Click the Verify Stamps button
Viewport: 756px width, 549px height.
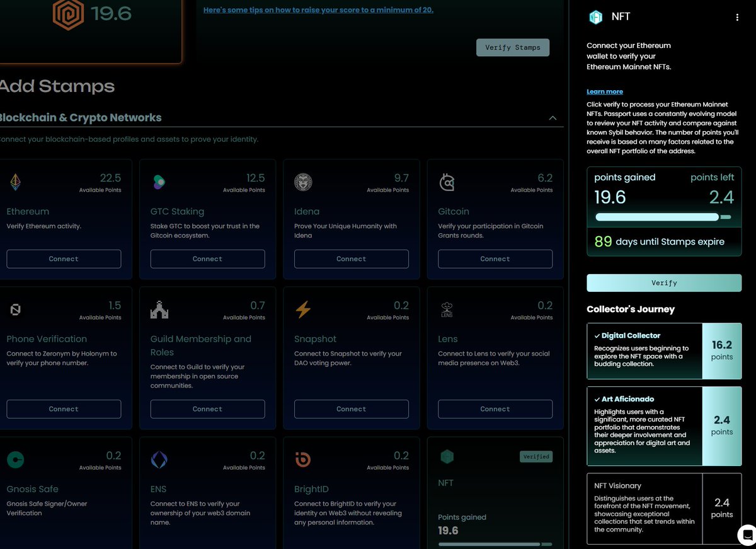tap(513, 47)
